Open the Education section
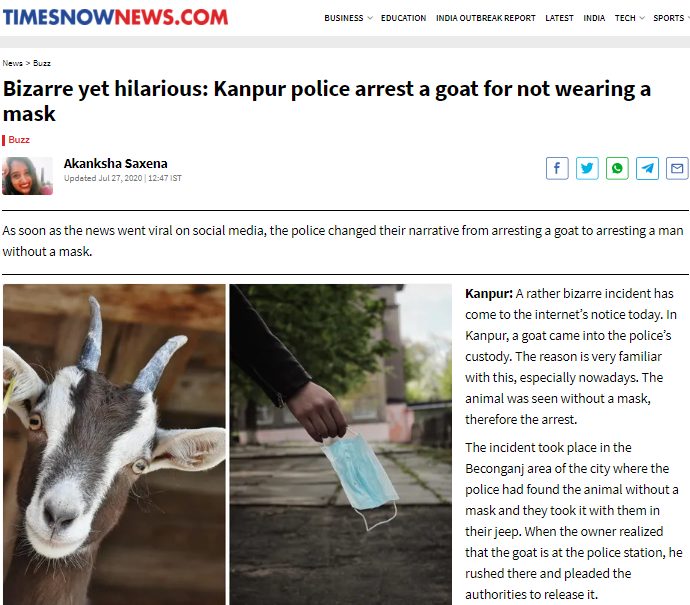 [x=403, y=18]
